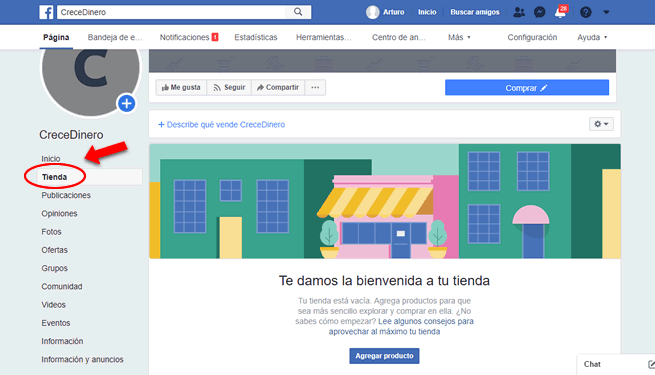The width and height of the screenshot is (655, 375).
Task: Open the help question mark icon
Action: pyautogui.click(x=586, y=12)
